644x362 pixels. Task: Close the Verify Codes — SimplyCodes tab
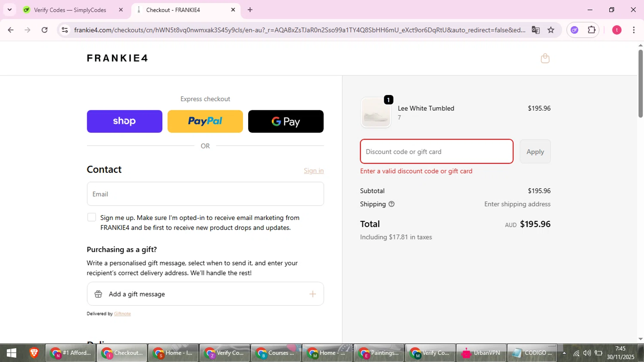[x=121, y=10]
